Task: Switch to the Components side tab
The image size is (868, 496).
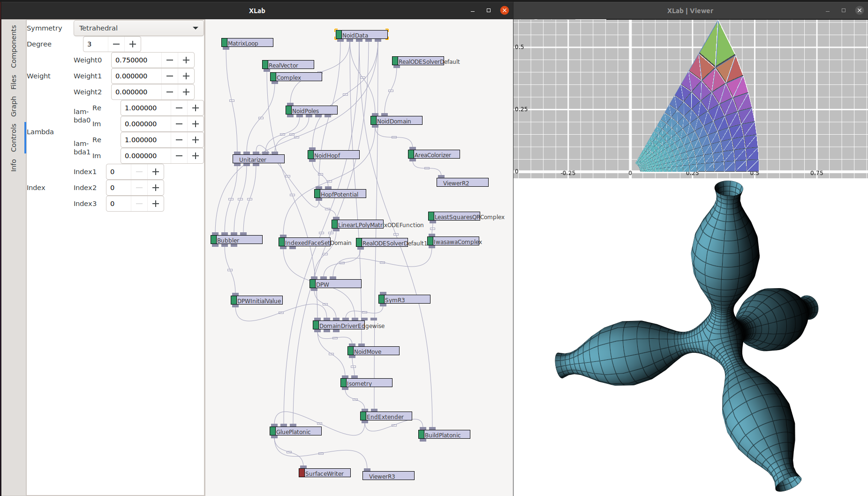Action: click(x=14, y=46)
